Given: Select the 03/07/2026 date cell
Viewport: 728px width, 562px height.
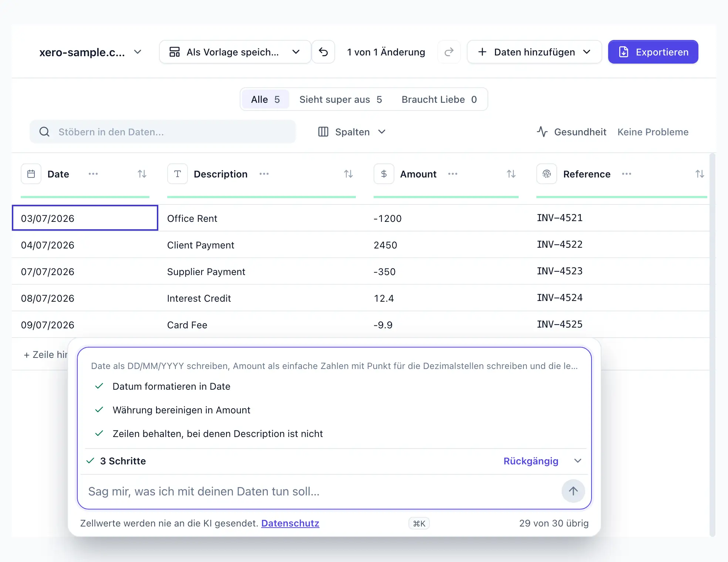Looking at the screenshot, I should coord(85,218).
